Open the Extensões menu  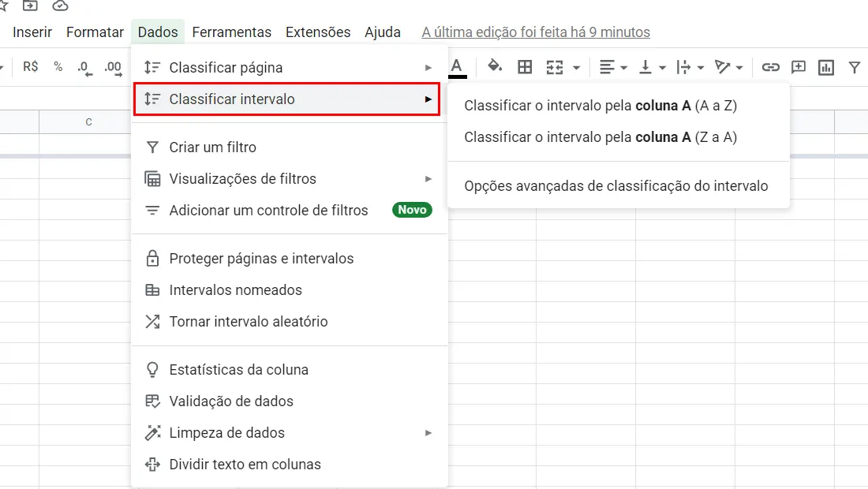[318, 32]
